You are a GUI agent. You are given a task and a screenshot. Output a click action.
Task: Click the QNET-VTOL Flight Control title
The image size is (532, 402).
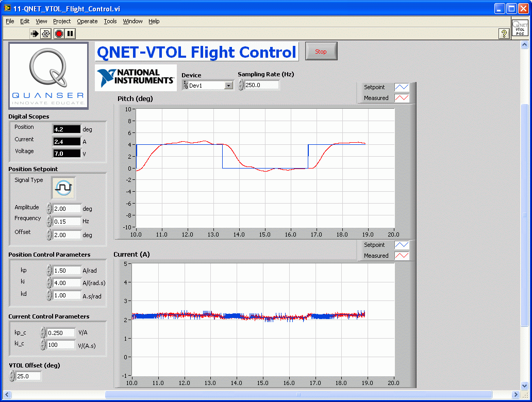coord(197,52)
